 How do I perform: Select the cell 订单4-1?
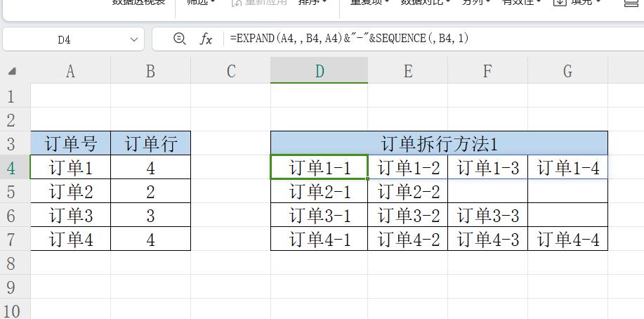[319, 239]
